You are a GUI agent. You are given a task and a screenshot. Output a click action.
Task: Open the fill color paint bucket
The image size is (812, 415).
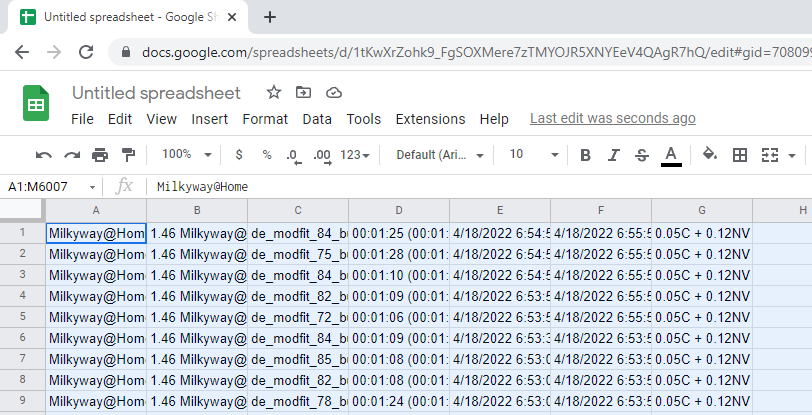710,154
